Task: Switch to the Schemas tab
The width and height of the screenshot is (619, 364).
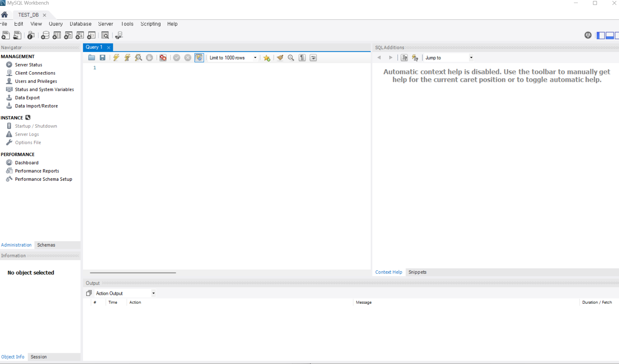Action: [x=46, y=245]
